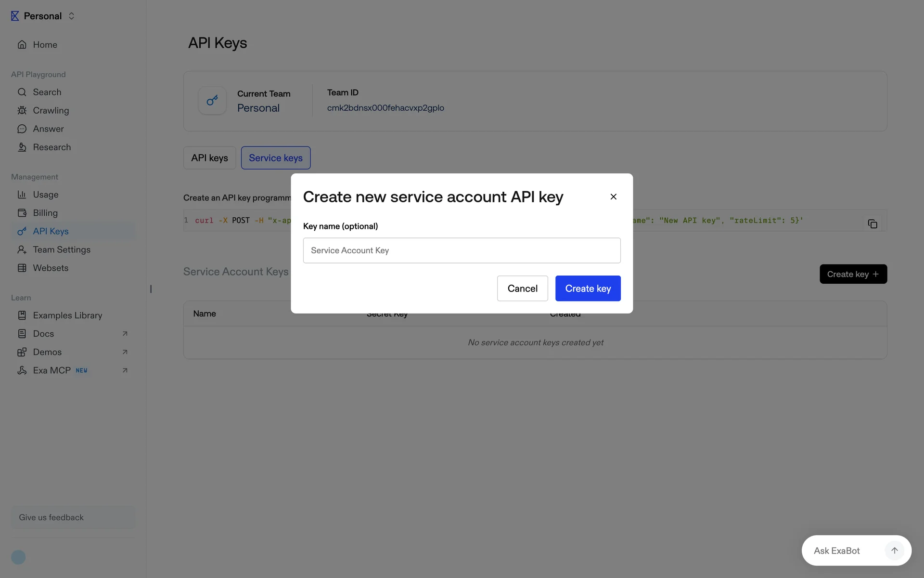Close the create service key dialog
This screenshot has height=578, width=924.
pyautogui.click(x=613, y=197)
